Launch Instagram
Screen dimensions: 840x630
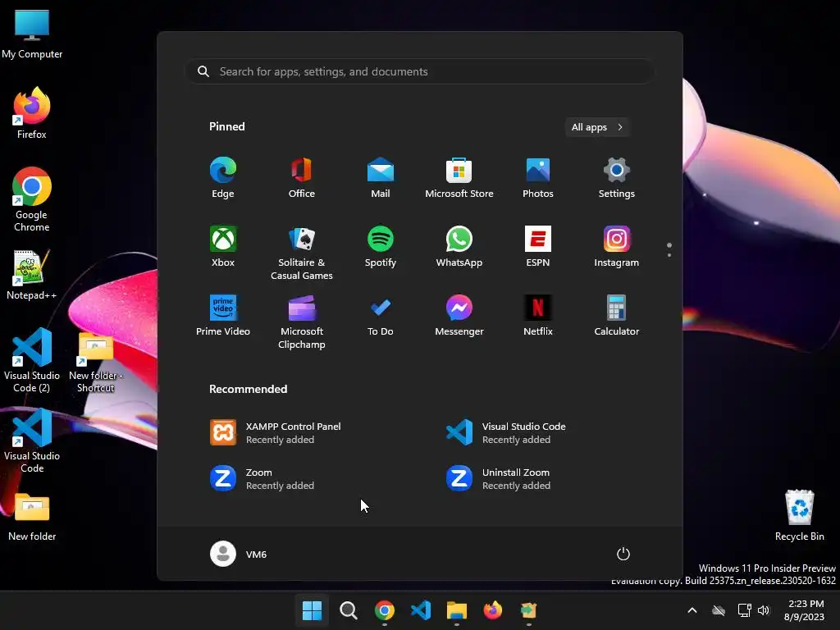617,247
